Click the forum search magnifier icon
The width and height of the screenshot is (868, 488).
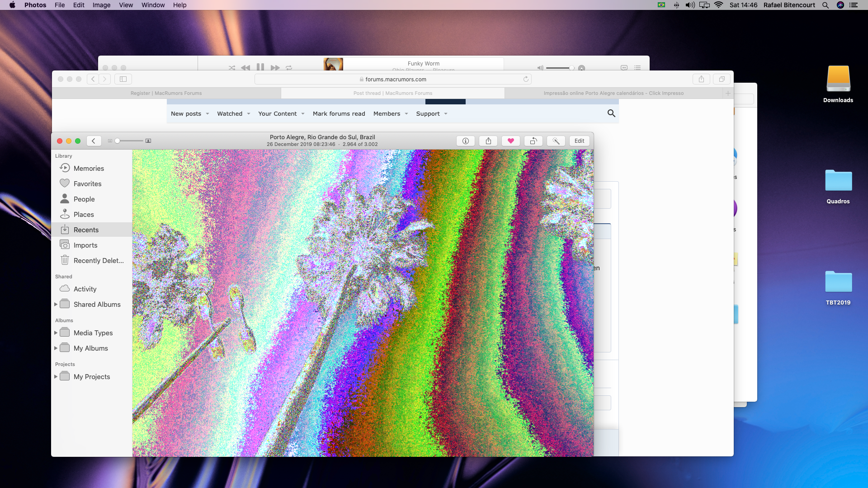[611, 113]
